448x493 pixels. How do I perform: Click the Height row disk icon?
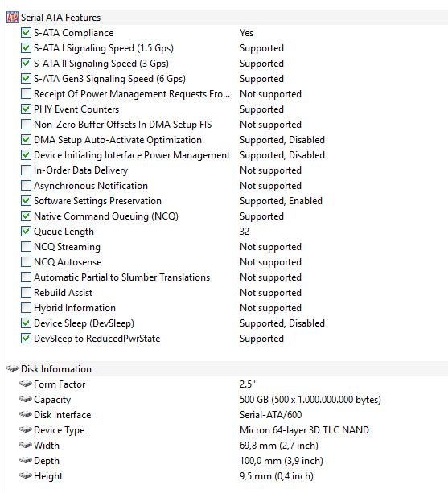pyautogui.click(x=26, y=475)
